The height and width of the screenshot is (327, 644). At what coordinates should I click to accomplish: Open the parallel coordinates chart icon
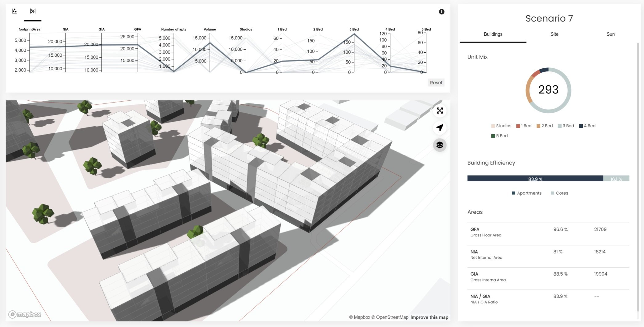coord(33,11)
